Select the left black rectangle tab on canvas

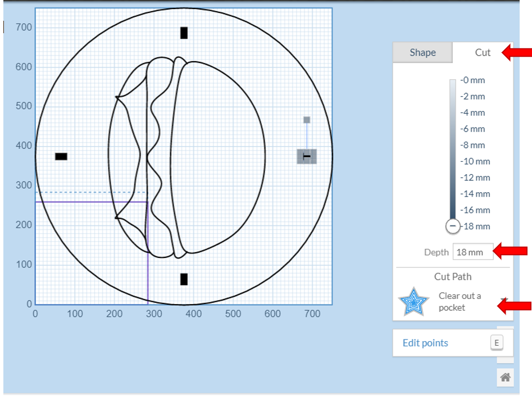tap(61, 156)
